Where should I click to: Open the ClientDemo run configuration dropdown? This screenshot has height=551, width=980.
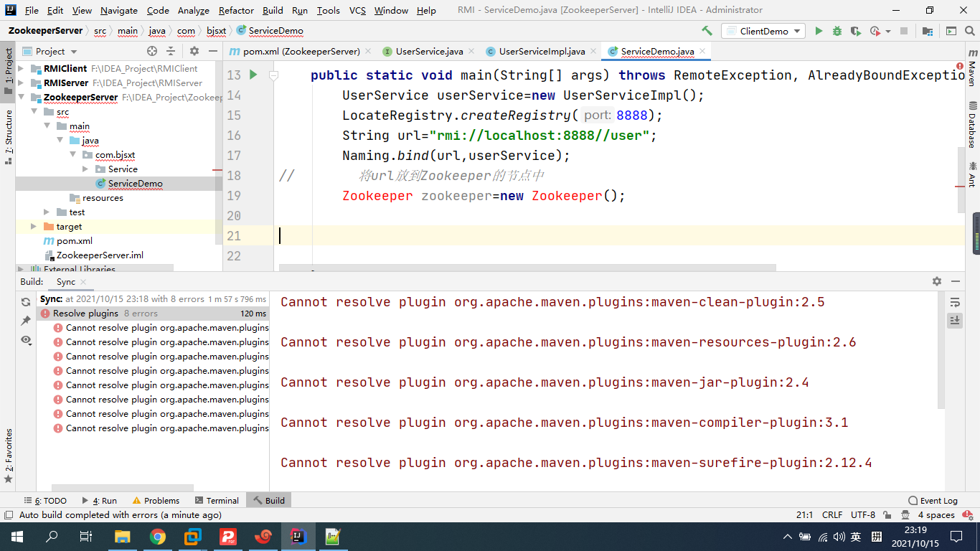(763, 31)
